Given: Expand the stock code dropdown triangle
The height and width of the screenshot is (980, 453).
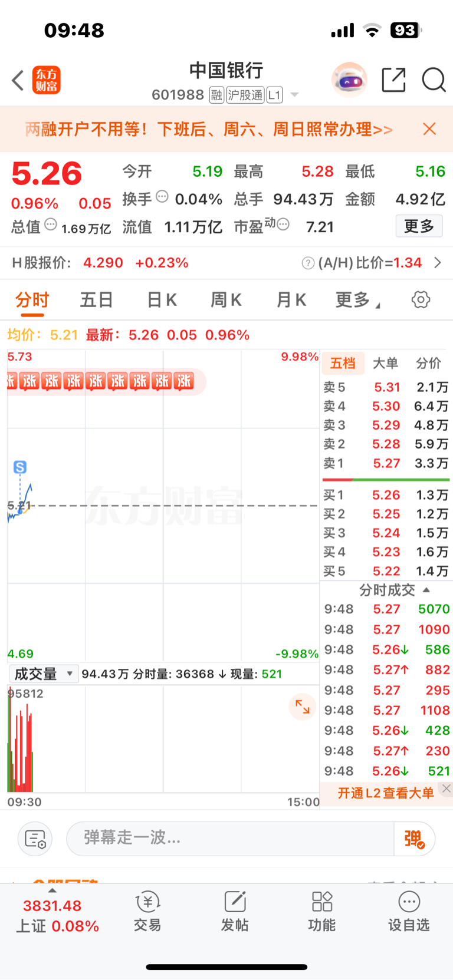Looking at the screenshot, I should click(x=294, y=95).
